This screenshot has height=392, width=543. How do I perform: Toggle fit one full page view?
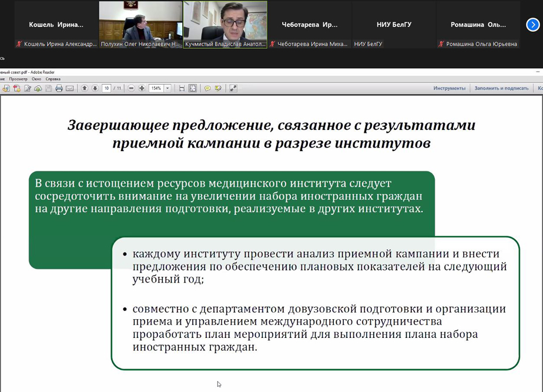(x=193, y=88)
